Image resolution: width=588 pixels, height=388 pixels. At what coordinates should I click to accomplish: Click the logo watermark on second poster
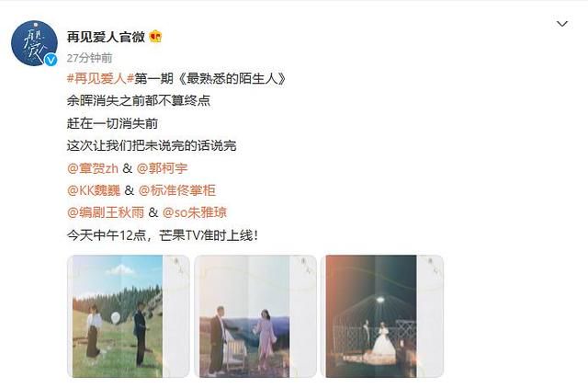pyautogui.click(x=305, y=265)
